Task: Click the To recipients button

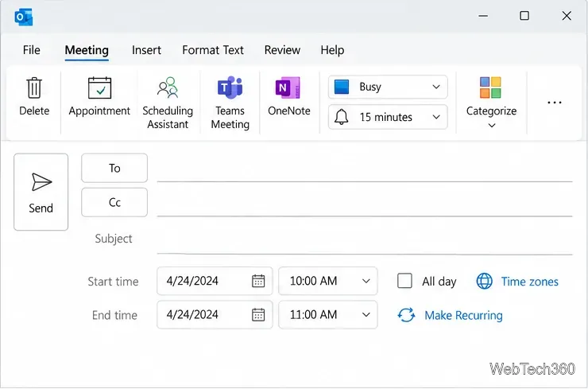Action: (x=114, y=168)
